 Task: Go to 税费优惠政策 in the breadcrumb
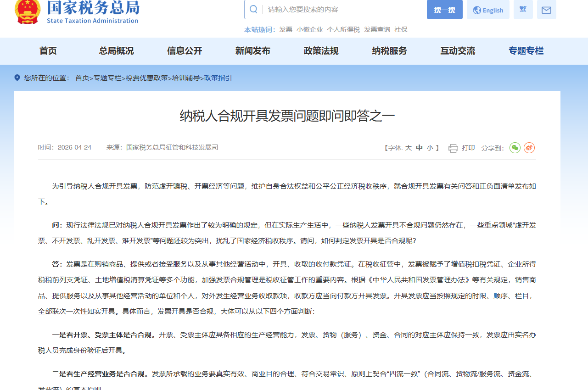(x=146, y=78)
